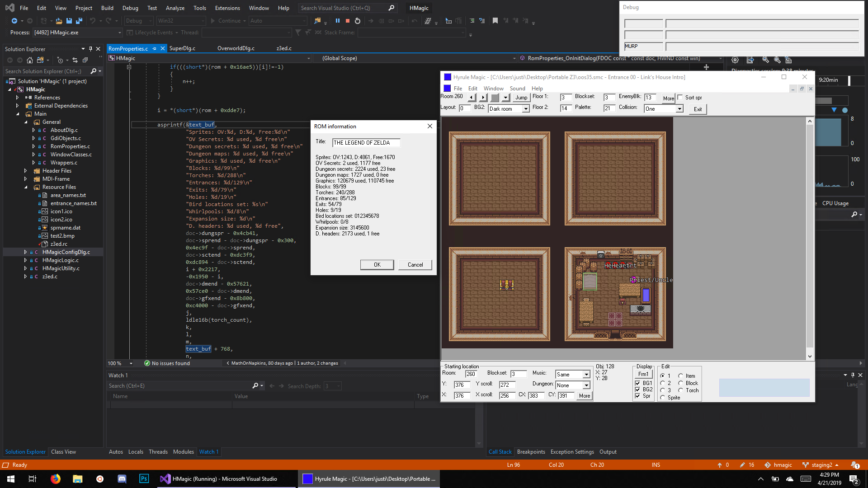This screenshot has height=488, width=868.
Task: Sync with active document in Solution Explorer
Action: (75, 60)
